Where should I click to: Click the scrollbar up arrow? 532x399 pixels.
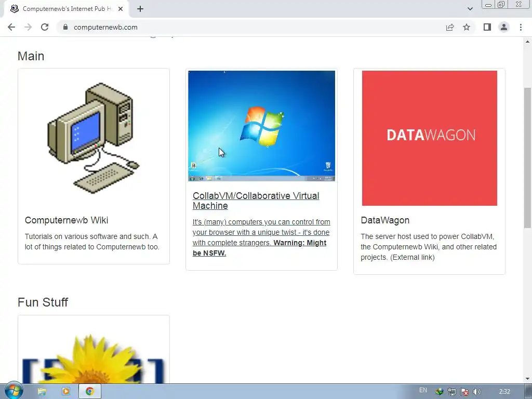click(527, 42)
